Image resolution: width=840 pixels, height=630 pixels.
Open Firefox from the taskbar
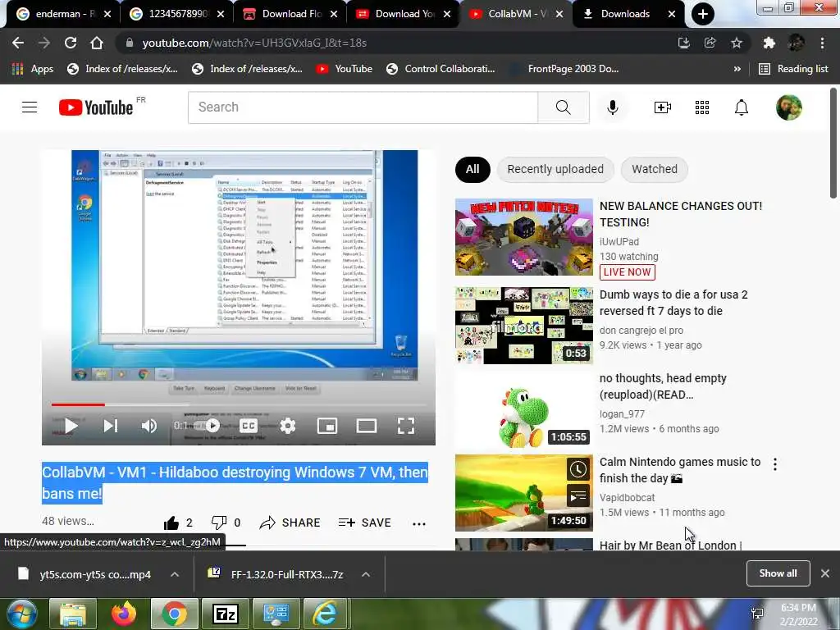point(124,614)
